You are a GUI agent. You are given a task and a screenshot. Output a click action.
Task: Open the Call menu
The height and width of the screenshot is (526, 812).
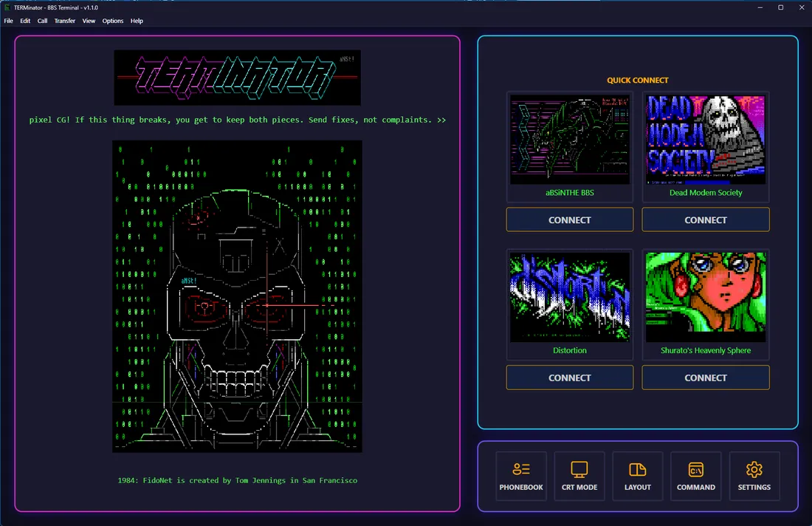tap(43, 21)
